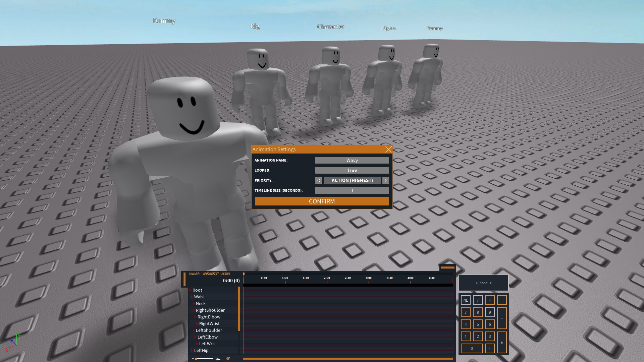Click the '.' decimal numpad key

(x=490, y=349)
